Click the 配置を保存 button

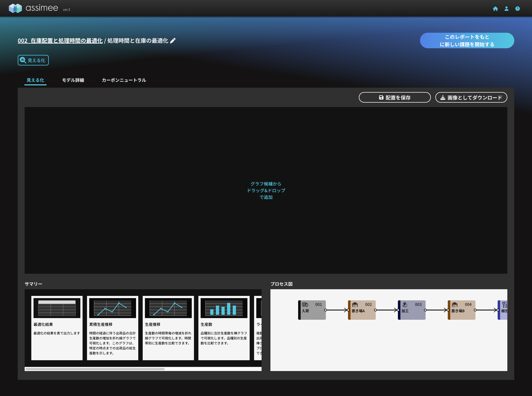395,98
